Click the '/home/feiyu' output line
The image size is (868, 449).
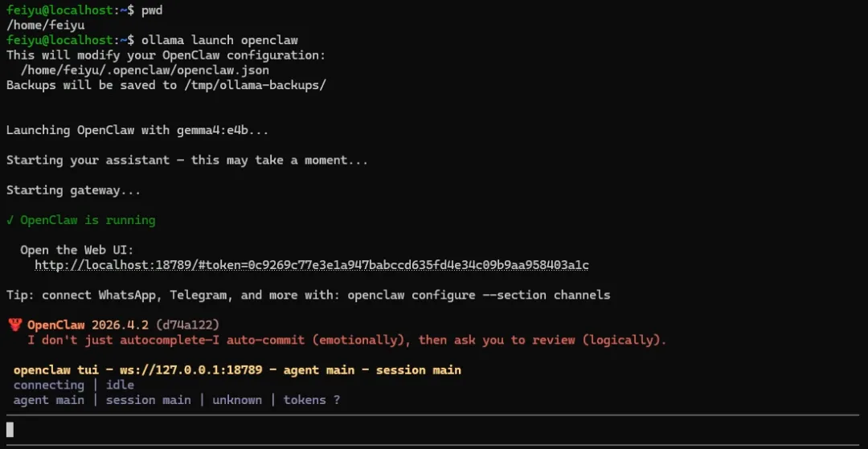click(45, 26)
